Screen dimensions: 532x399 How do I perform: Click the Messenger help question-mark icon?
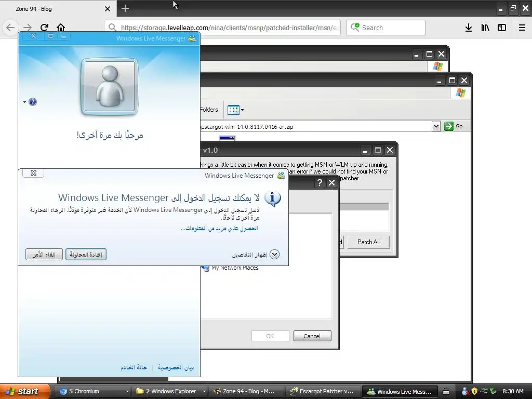33,102
